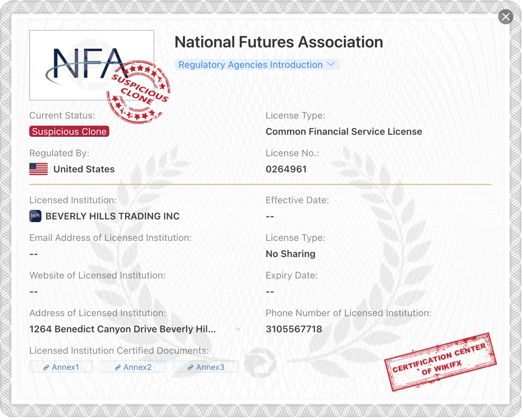Click the License No. label
Screen dimensions: 523x420
tap(293, 154)
